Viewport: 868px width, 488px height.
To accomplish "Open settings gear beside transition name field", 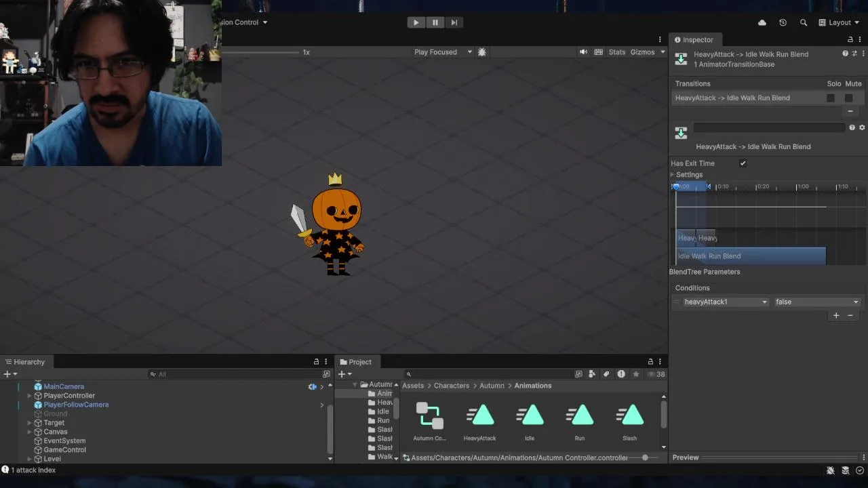I will point(862,127).
